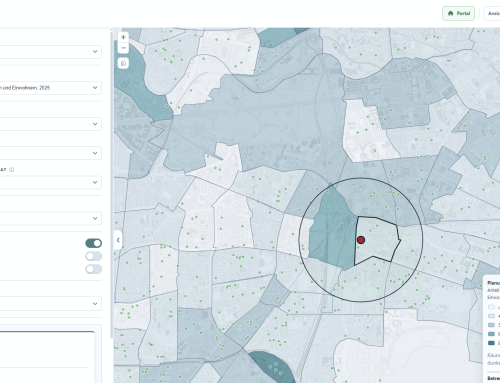Open the dropdown directly below the toggle switches

[x=50, y=304]
